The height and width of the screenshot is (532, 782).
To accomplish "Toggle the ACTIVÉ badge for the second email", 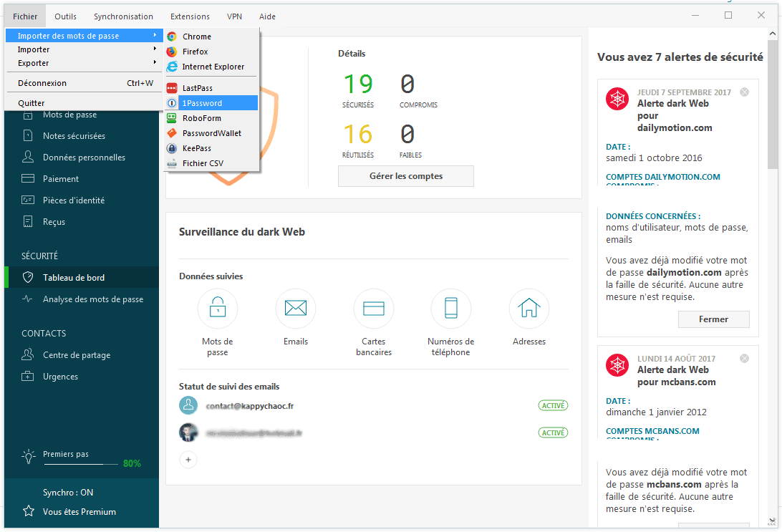I will point(553,432).
